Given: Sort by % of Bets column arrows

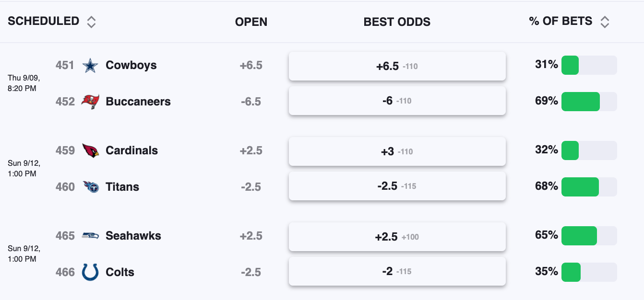Looking at the screenshot, I should coord(605,22).
